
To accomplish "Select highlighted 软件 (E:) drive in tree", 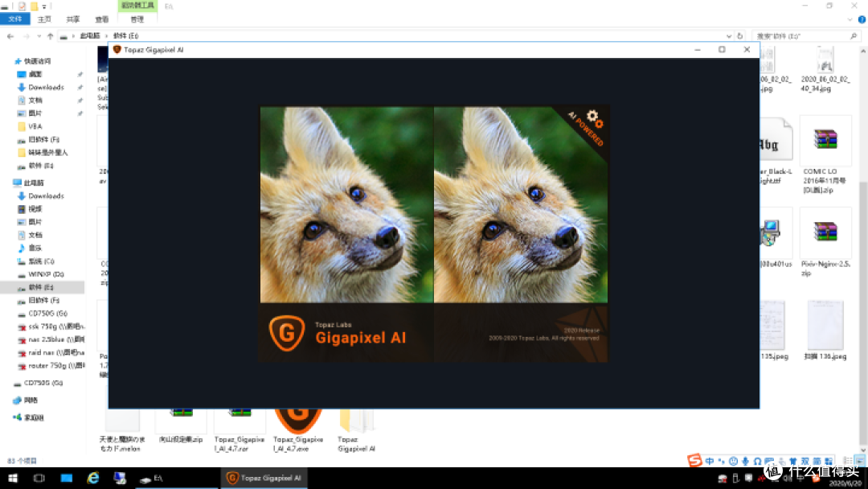I will [x=42, y=287].
